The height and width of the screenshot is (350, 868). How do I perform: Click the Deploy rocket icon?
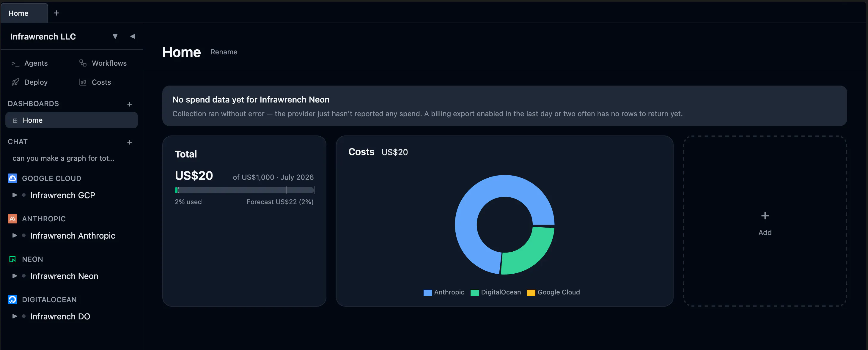(15, 82)
